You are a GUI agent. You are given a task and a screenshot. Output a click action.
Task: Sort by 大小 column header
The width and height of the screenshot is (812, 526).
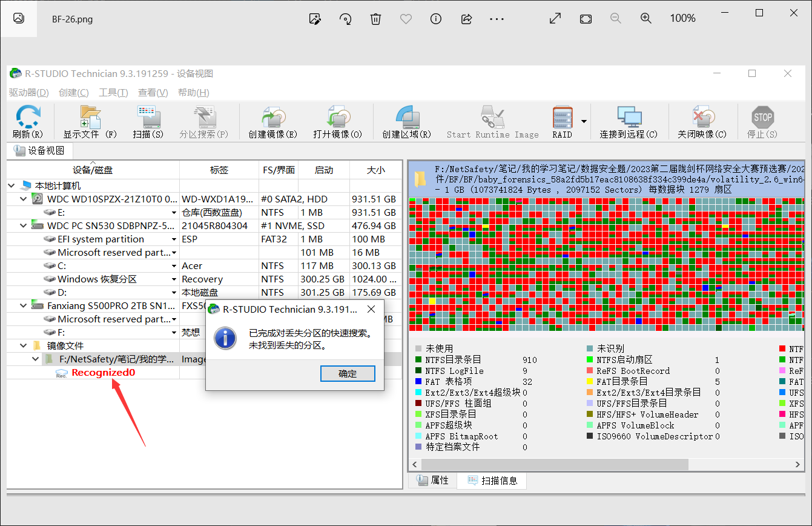tap(375, 170)
